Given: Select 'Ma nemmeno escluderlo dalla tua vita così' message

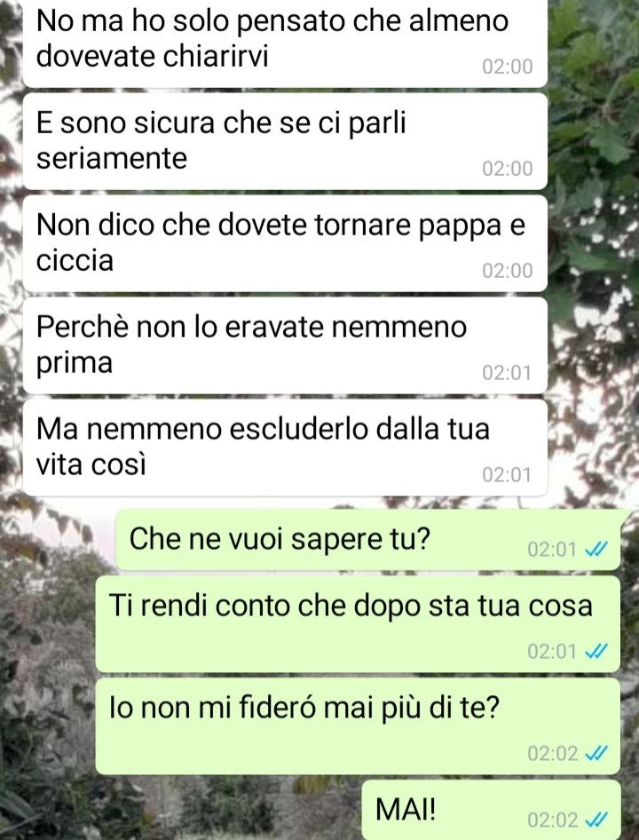Looking at the screenshot, I should tap(285, 448).
